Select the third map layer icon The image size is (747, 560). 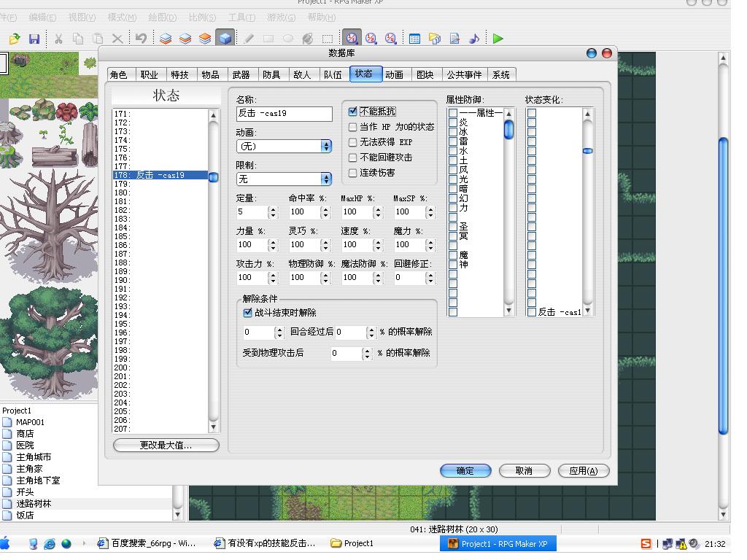pos(205,39)
